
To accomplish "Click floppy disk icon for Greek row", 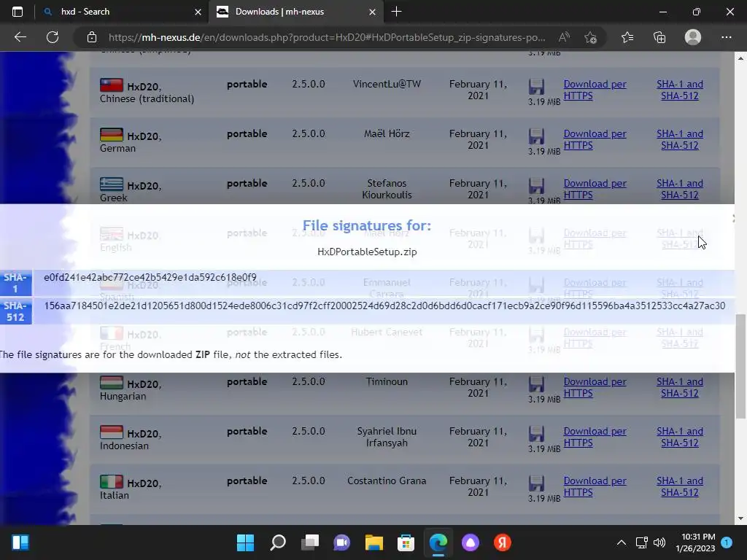I will point(536,186).
